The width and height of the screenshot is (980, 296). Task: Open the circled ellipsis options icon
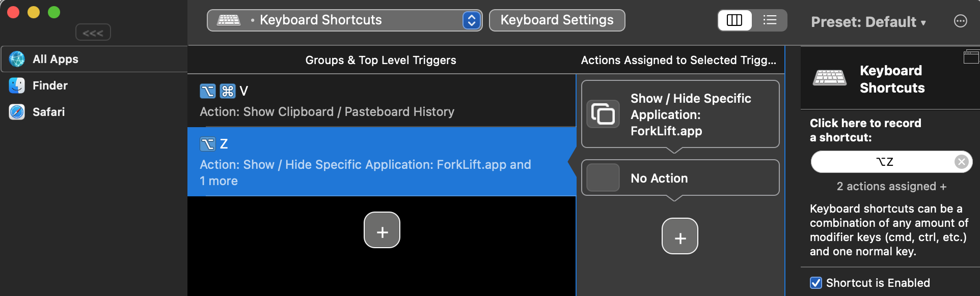960,21
